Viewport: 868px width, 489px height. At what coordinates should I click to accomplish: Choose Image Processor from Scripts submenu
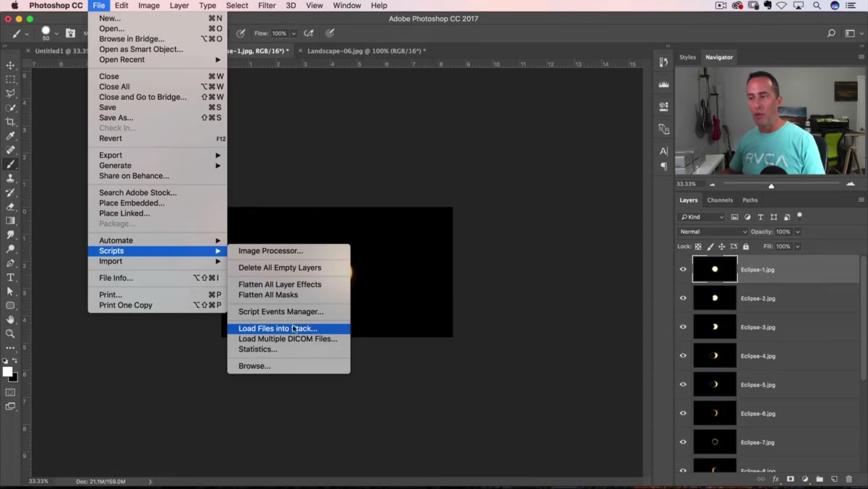[289, 251]
